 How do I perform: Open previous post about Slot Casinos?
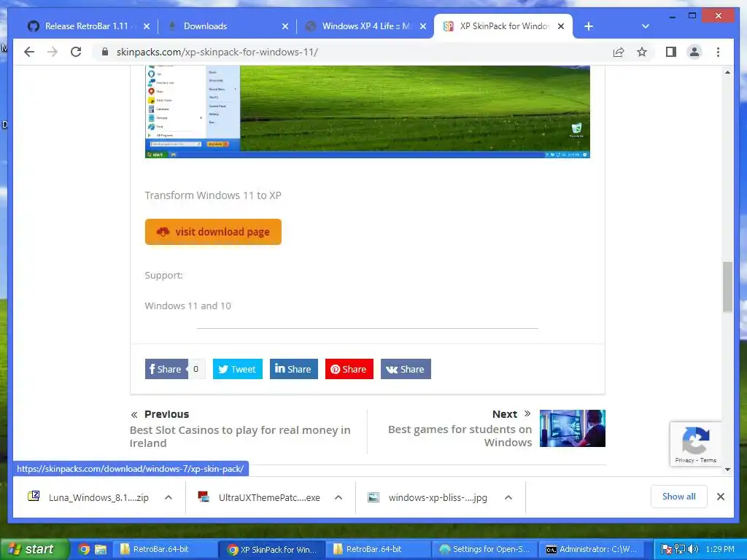point(240,436)
